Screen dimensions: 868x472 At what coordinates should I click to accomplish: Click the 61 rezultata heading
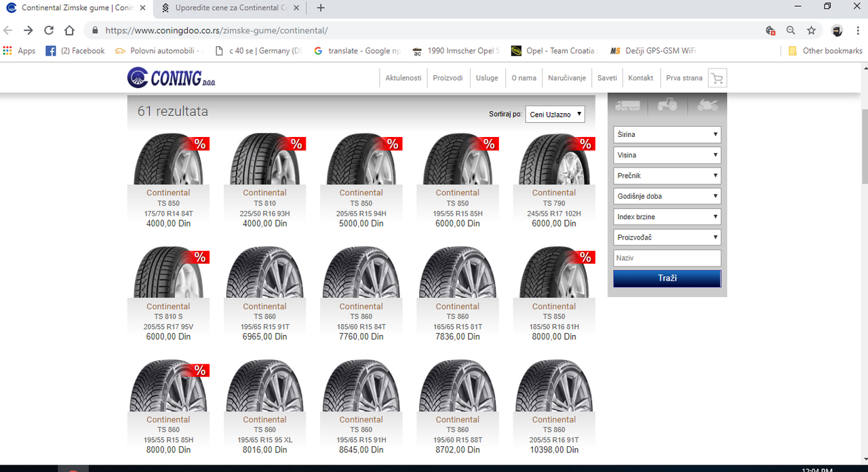(x=172, y=111)
